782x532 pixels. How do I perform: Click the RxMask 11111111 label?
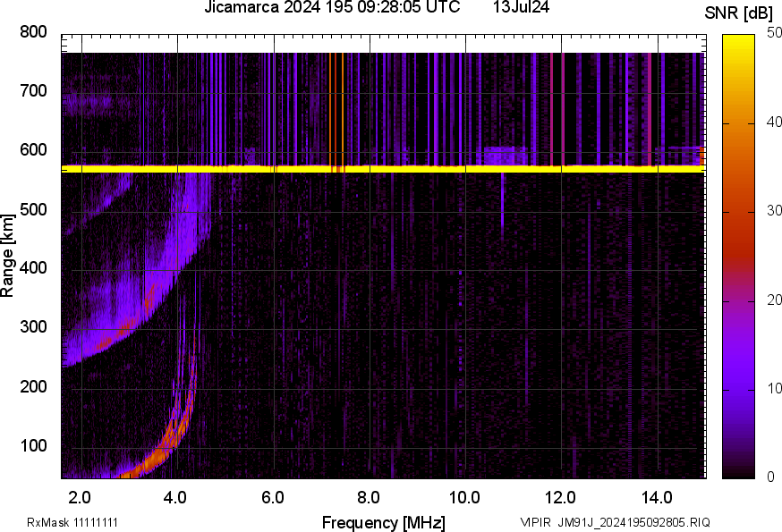72,522
